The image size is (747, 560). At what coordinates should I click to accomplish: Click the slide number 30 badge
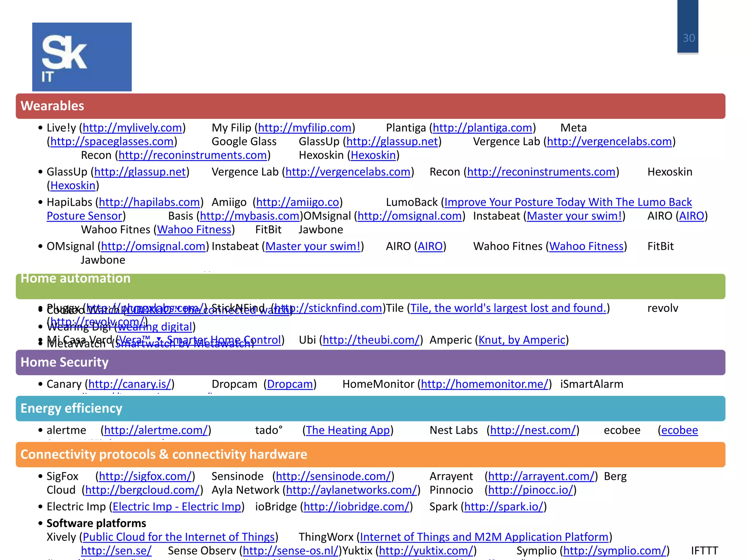(688, 38)
